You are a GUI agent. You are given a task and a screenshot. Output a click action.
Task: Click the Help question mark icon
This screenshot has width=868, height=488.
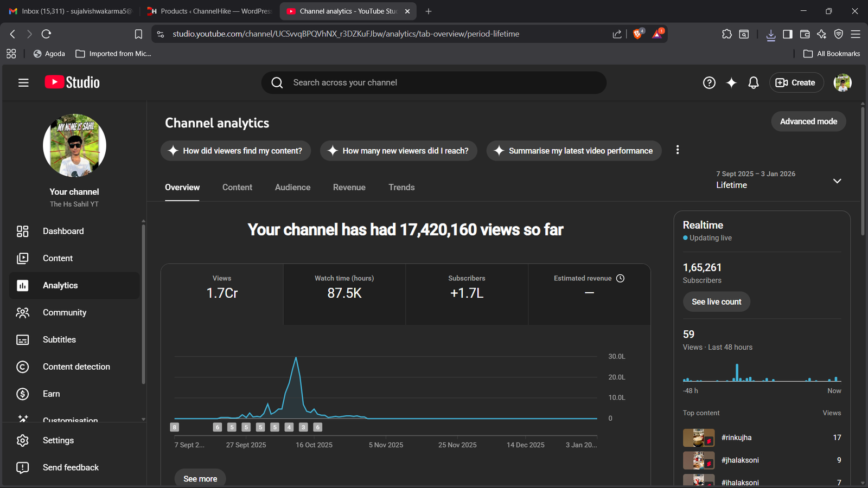click(709, 82)
